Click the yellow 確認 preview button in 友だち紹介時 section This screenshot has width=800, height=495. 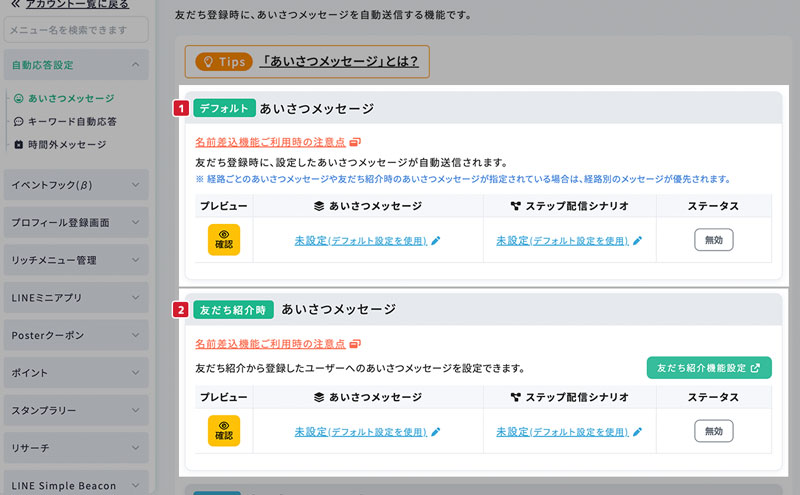click(224, 431)
